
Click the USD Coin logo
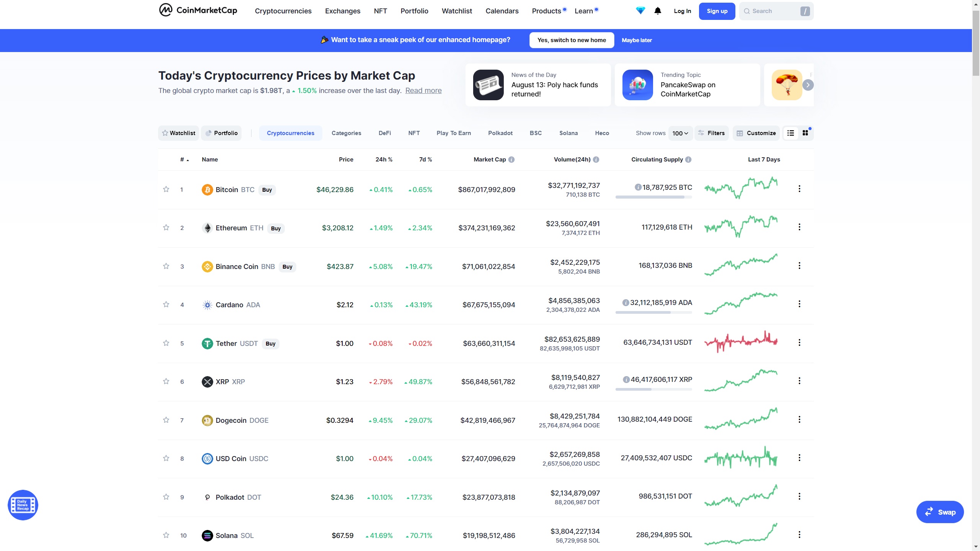(x=207, y=459)
